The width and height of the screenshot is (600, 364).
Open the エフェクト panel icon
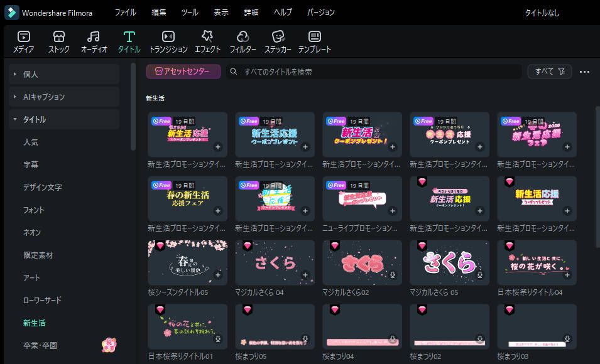pyautogui.click(x=207, y=41)
